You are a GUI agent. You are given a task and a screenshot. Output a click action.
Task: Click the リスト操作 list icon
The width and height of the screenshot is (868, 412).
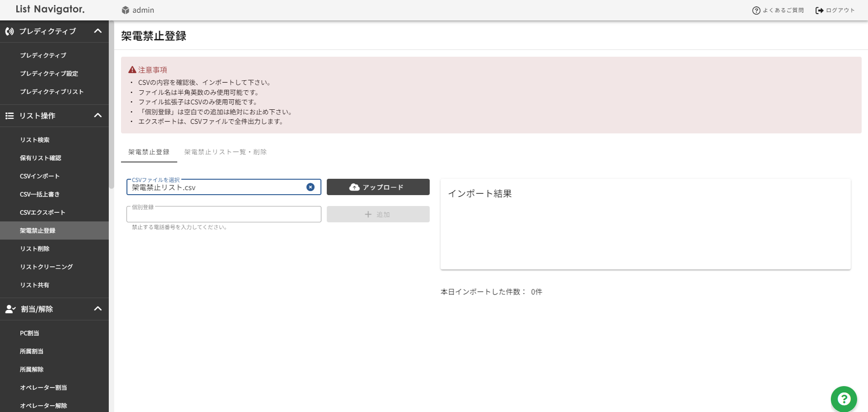(10, 116)
